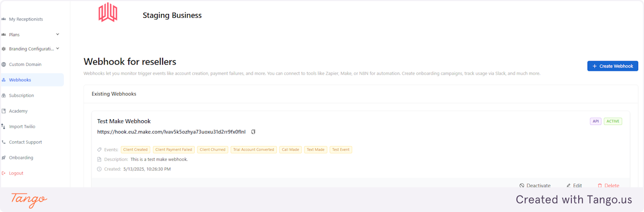Click Contact Support link
This screenshot has width=644, height=212.
pos(25,142)
